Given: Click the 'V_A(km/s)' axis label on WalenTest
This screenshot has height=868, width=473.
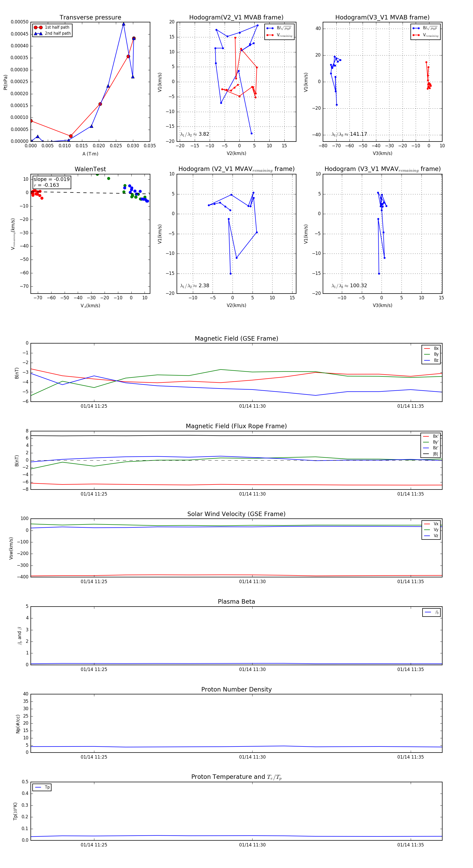Looking at the screenshot, I should tap(90, 306).
